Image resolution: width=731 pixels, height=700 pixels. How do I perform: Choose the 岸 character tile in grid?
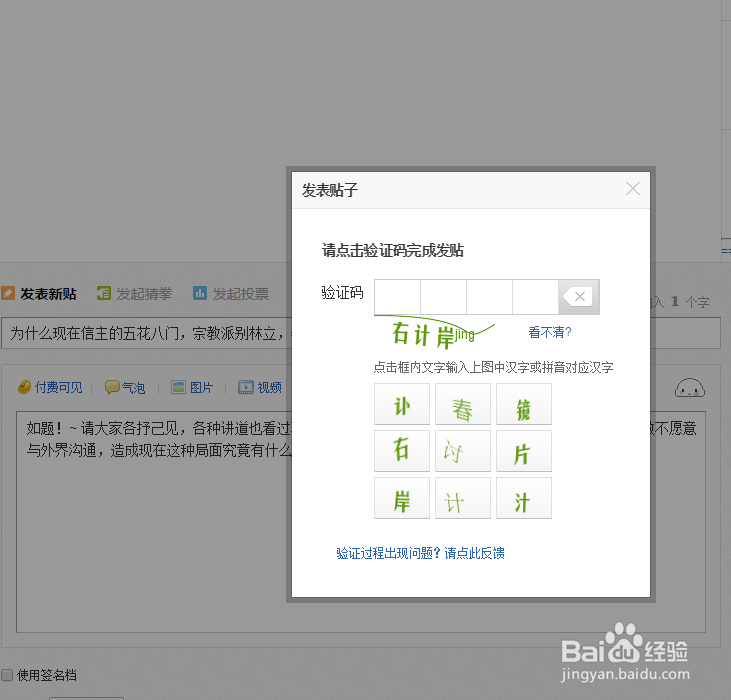[402, 498]
